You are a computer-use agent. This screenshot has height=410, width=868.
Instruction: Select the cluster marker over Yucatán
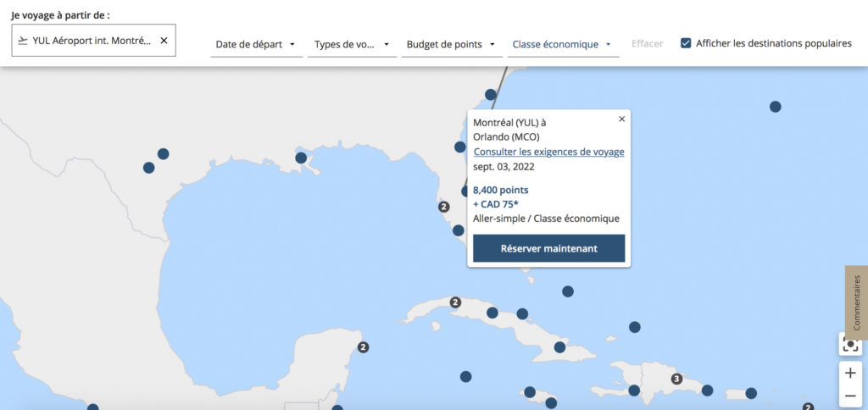363,347
